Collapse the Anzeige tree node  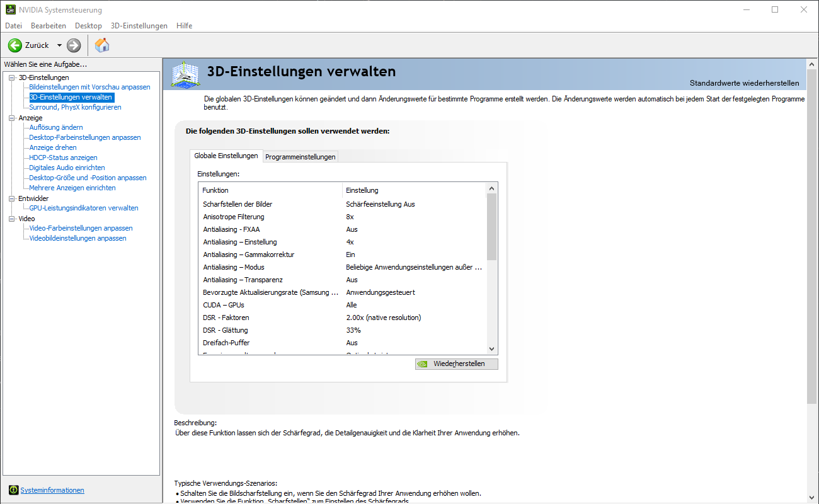12,118
